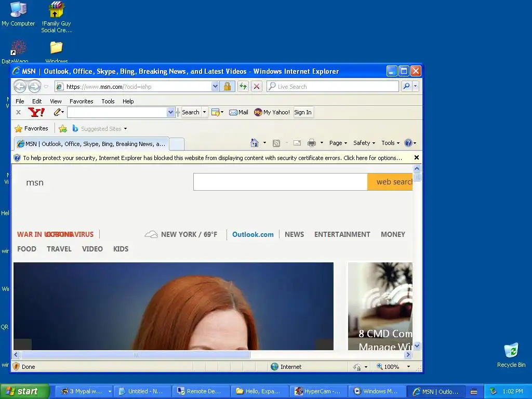Open the MONEY section link
The height and width of the screenshot is (399, 532).
[393, 234]
